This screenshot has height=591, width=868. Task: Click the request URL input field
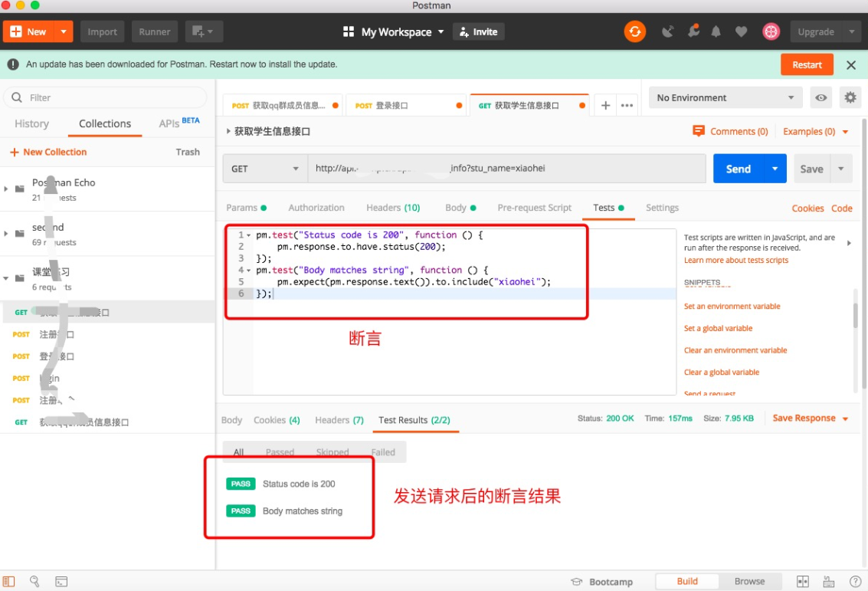point(506,169)
